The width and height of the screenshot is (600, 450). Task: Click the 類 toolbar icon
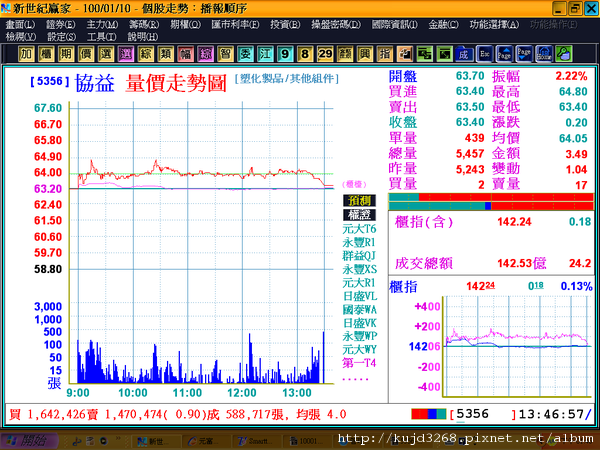(165, 54)
